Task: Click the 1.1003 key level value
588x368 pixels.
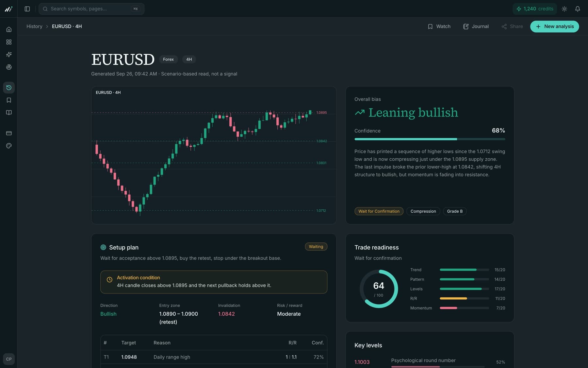Action: click(x=362, y=362)
